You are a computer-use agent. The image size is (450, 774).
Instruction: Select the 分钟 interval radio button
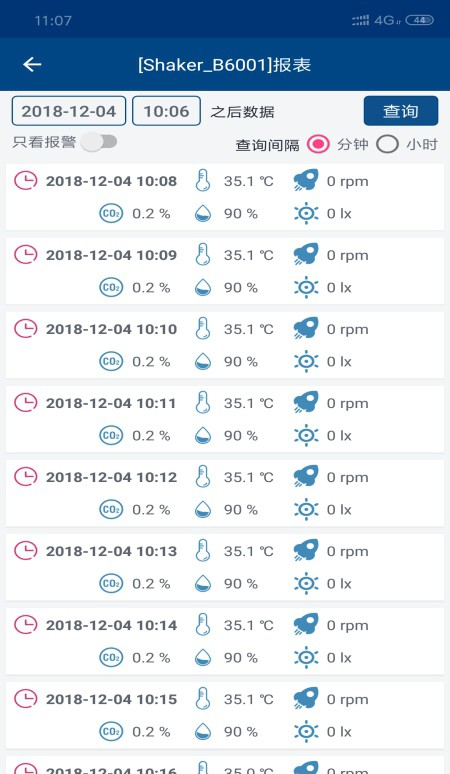tap(318, 144)
